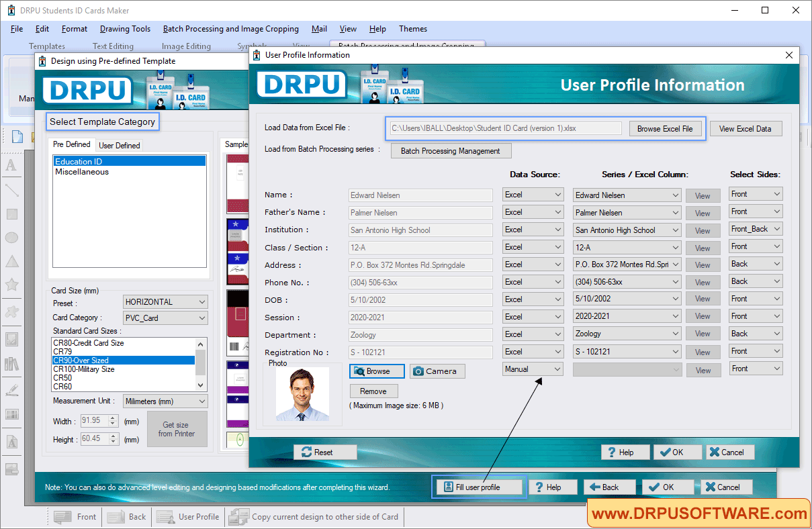Screen dimensions: 812x529
Task: Click Width stepper up arrow
Action: pos(113,418)
